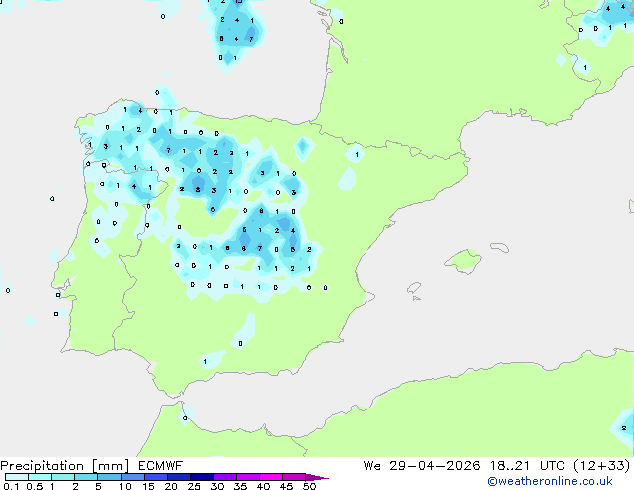Viewport: 634px width, 490px height.
Task: Select the 35 to 40 mm violet swatch
Action: coord(247,477)
